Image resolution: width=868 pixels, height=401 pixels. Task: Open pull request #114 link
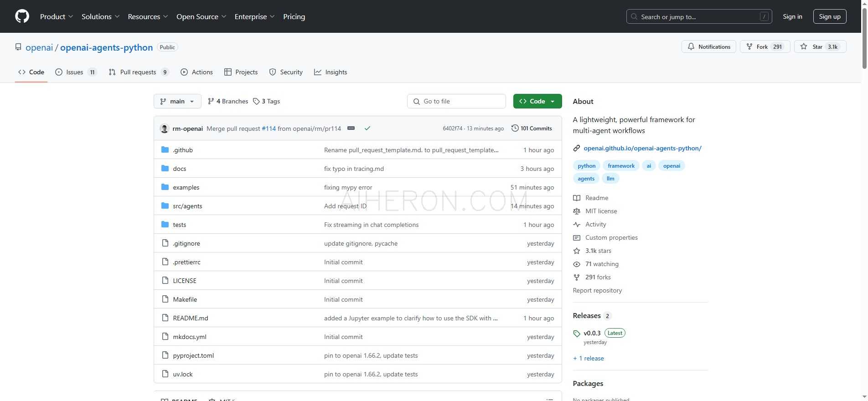[269, 129]
